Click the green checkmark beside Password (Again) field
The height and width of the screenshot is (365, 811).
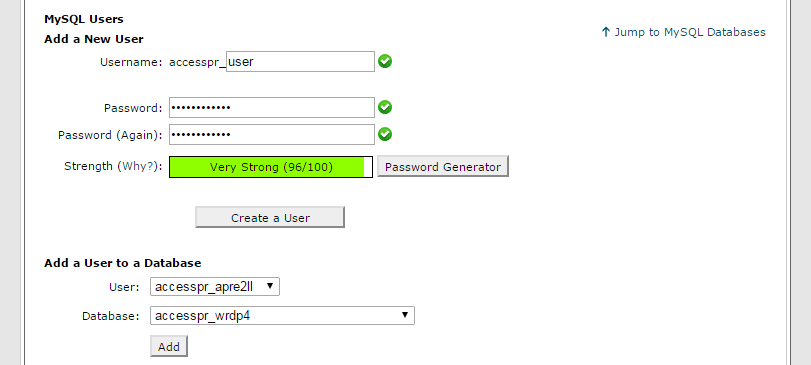tap(385, 134)
